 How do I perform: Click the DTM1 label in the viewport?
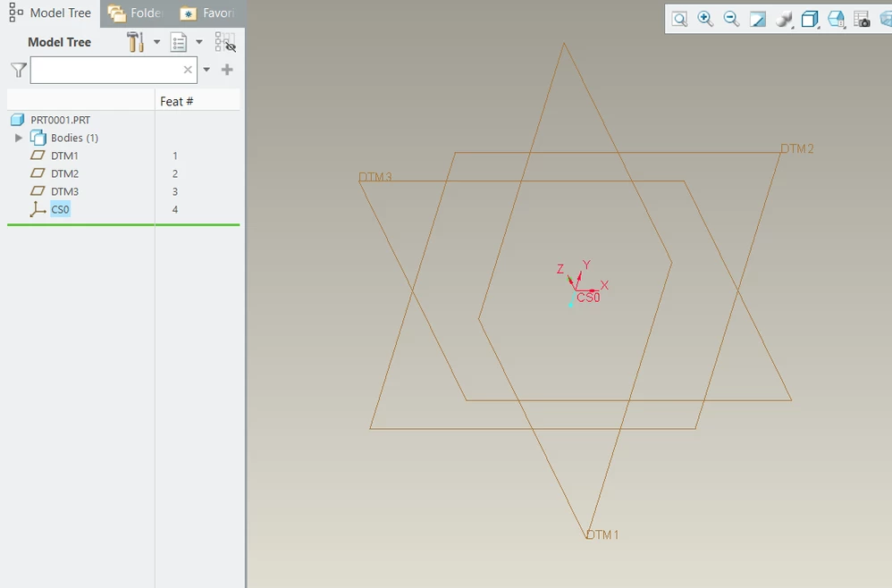[x=602, y=534]
